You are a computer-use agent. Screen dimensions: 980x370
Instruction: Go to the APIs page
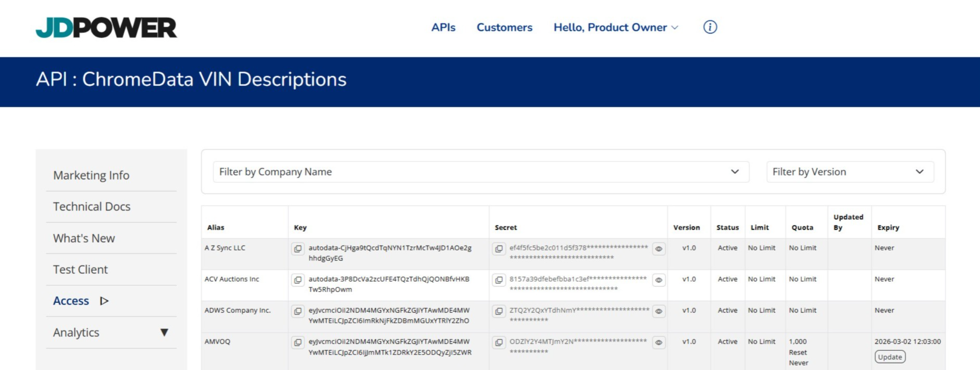click(x=443, y=27)
